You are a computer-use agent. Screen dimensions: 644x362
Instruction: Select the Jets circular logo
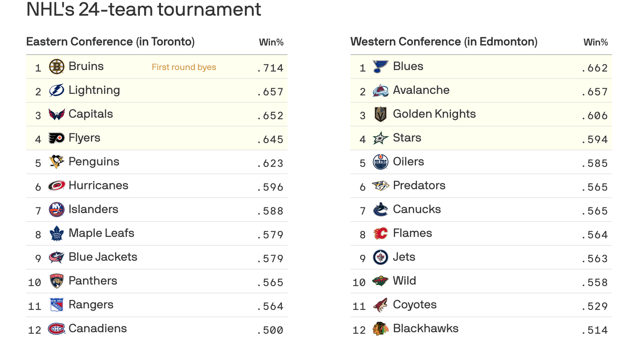point(381,257)
